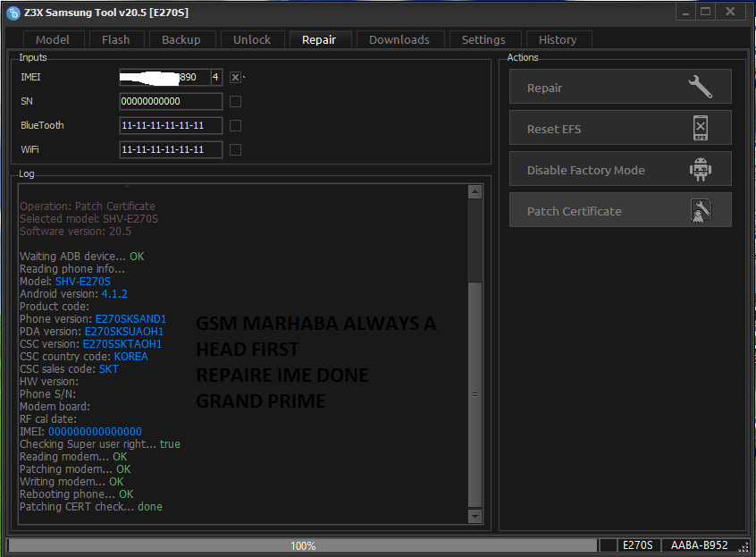756x557 pixels.
Task: Open the Downloads tab
Action: 399,39
